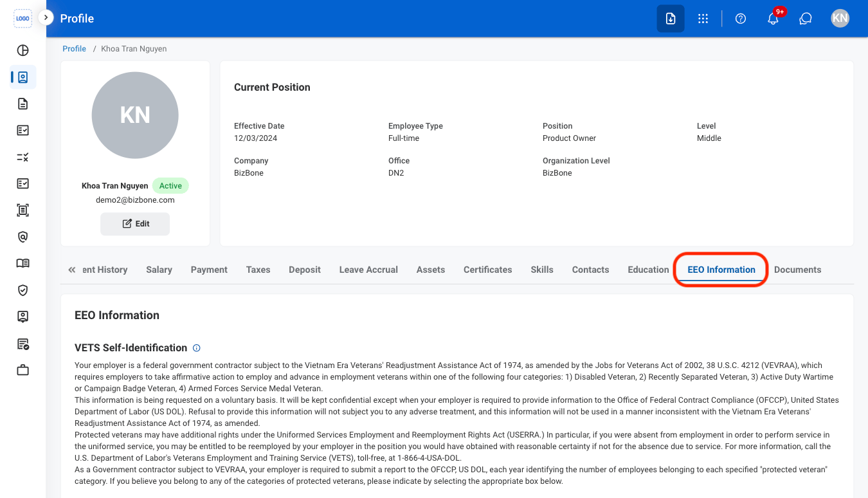
Task: Expand the sidebar with the chevron arrow
Action: pyautogui.click(x=46, y=17)
